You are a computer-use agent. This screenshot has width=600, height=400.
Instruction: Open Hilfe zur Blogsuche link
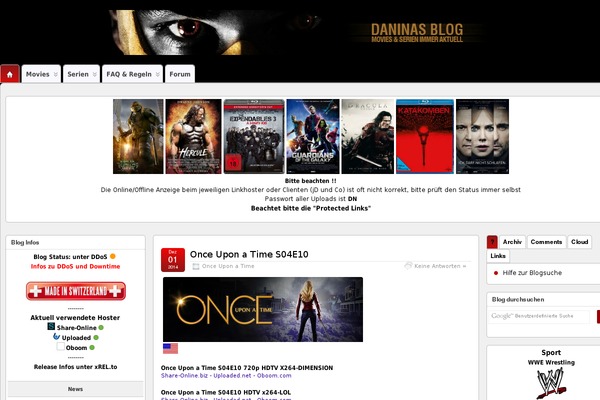pyautogui.click(x=532, y=273)
